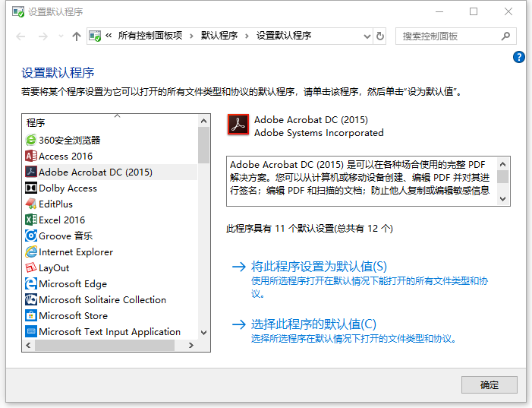The height and width of the screenshot is (408, 532).
Task: Click 选择此程序的默认值(C) link
Action: tap(313, 324)
